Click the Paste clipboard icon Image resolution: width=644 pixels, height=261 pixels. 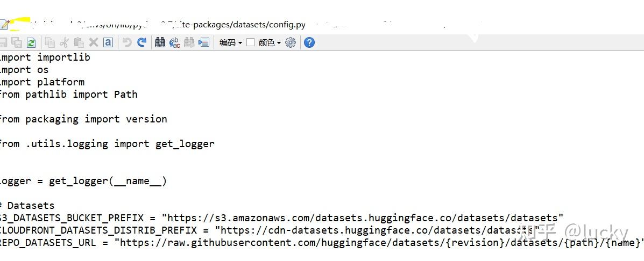click(x=79, y=42)
